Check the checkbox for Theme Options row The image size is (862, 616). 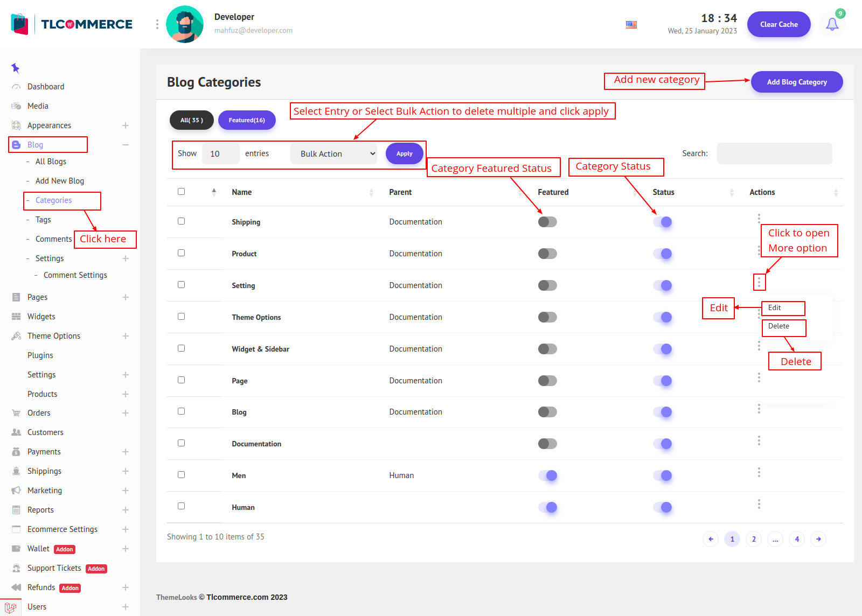pos(181,317)
